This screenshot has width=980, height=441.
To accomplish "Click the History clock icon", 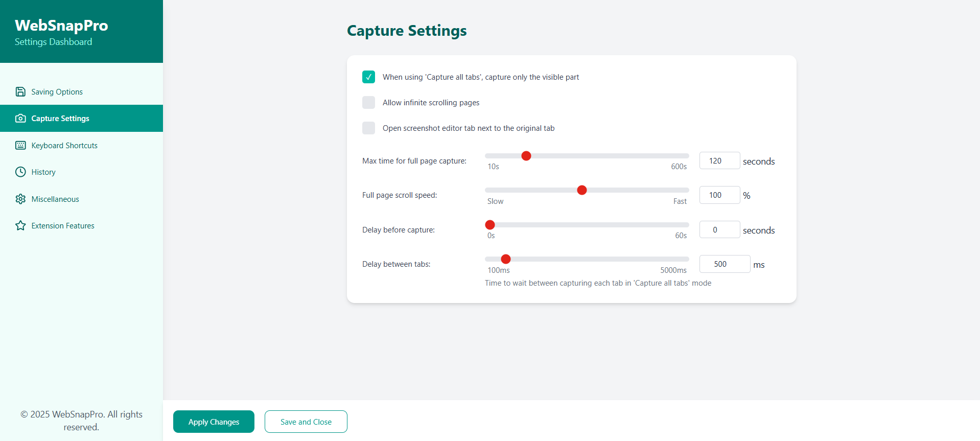I will coord(20,172).
